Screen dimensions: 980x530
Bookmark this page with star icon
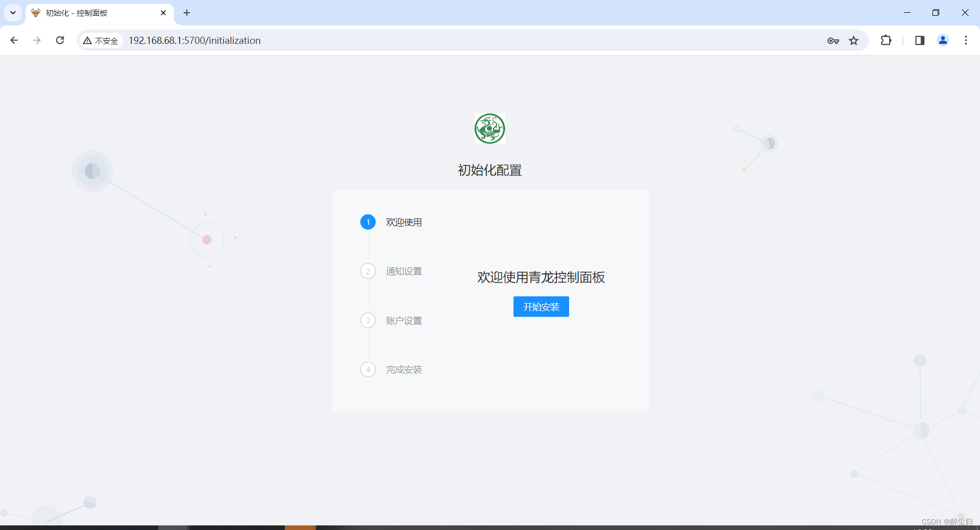(x=854, y=41)
